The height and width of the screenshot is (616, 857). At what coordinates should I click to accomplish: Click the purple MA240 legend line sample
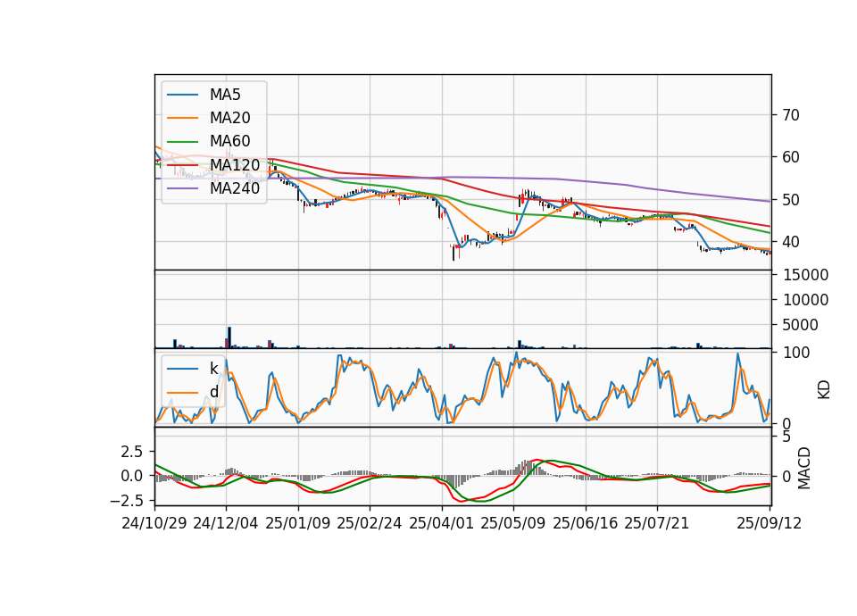pyautogui.click(x=183, y=188)
